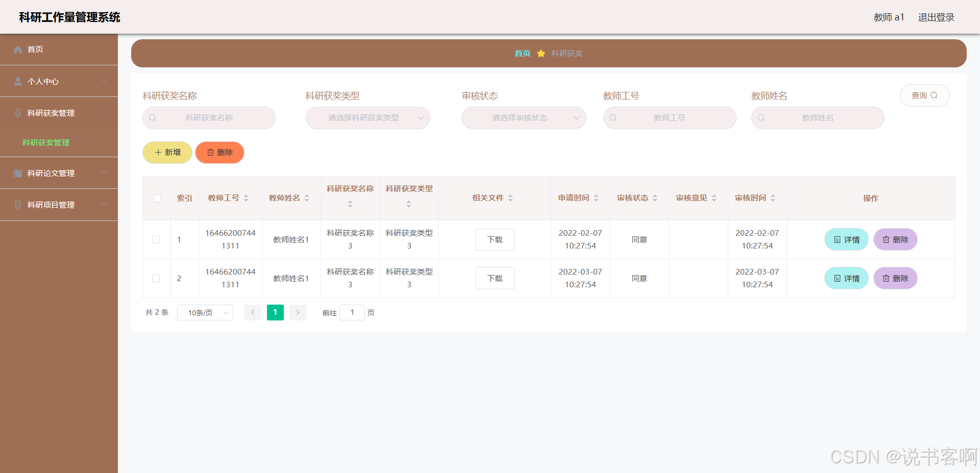Screen dimensions: 980x473
Task: Open the 10条/页 page size dropdown
Action: [205, 313]
